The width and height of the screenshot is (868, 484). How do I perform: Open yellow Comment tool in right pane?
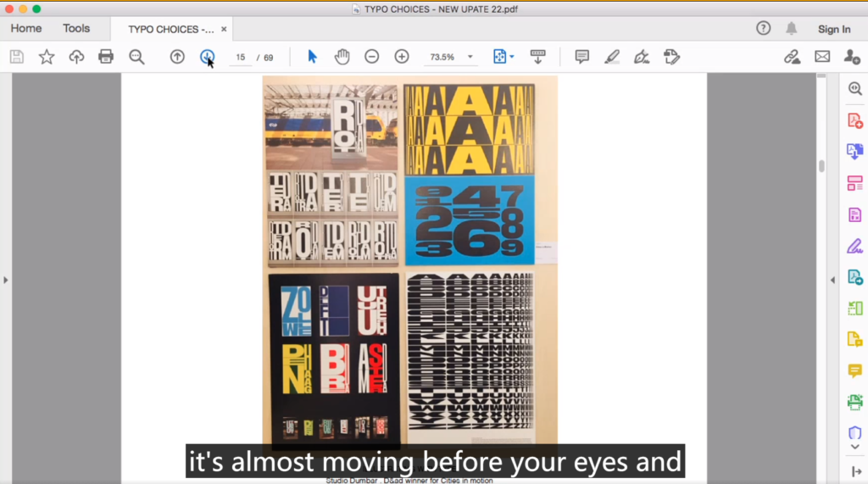[854, 370]
